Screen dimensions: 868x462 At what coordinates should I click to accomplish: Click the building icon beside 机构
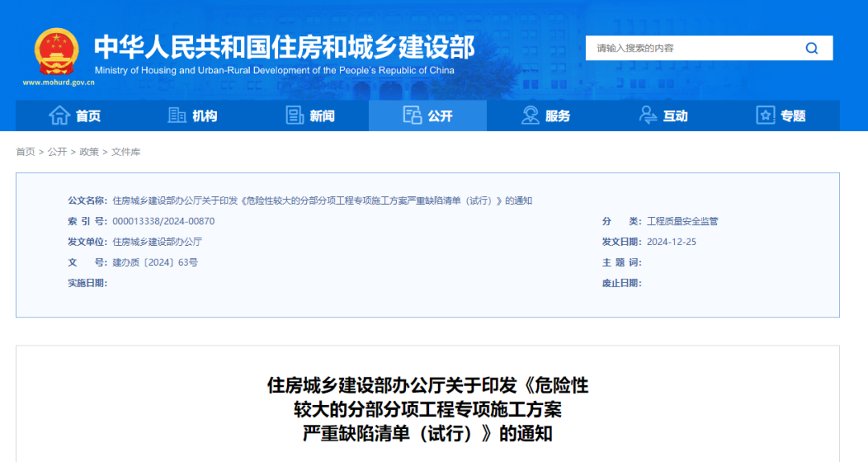pos(177,115)
